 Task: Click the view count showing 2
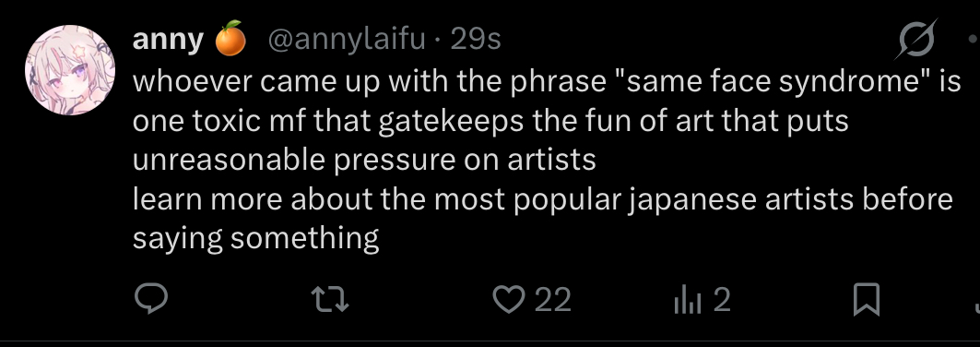click(x=721, y=300)
